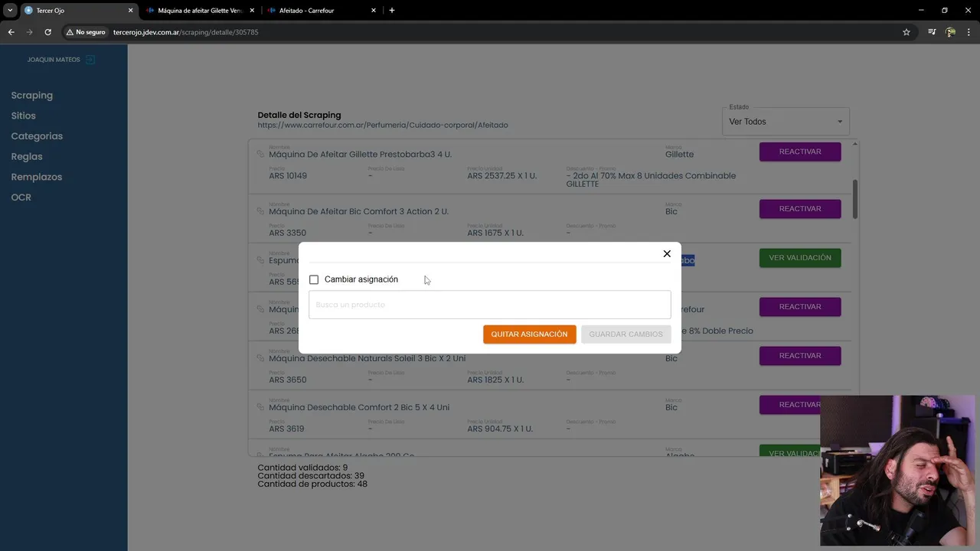Click the ARS 904.75 X 1 U. unit price
The image size is (980, 551).
(x=500, y=429)
